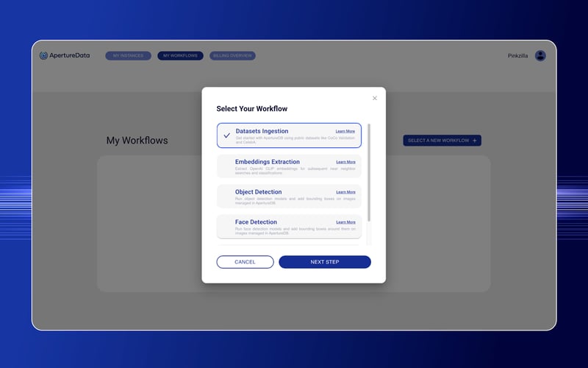Click the ApertureData brand name
This screenshot has width=588, height=368.
click(70, 56)
